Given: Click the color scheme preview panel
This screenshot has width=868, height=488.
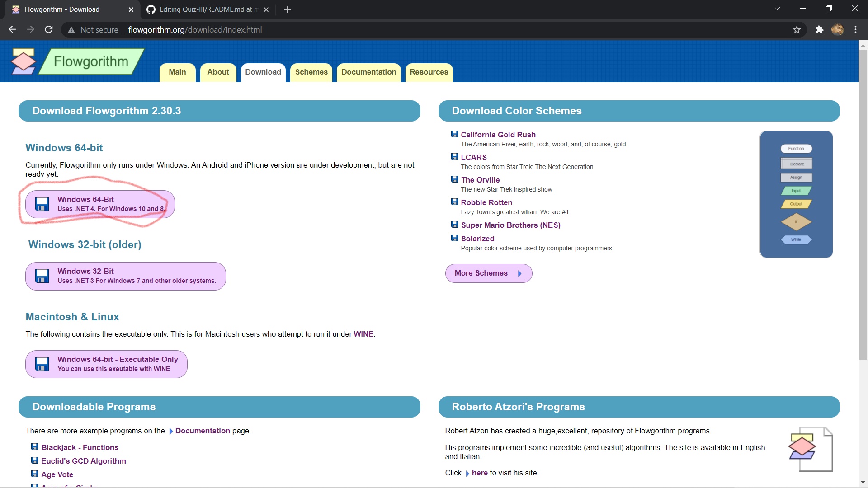Looking at the screenshot, I should [796, 194].
